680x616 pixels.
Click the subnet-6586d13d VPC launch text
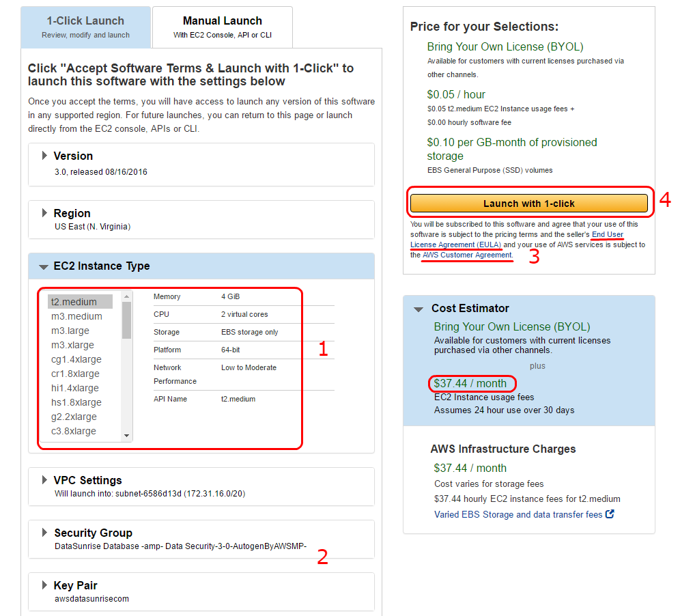pyautogui.click(x=150, y=494)
